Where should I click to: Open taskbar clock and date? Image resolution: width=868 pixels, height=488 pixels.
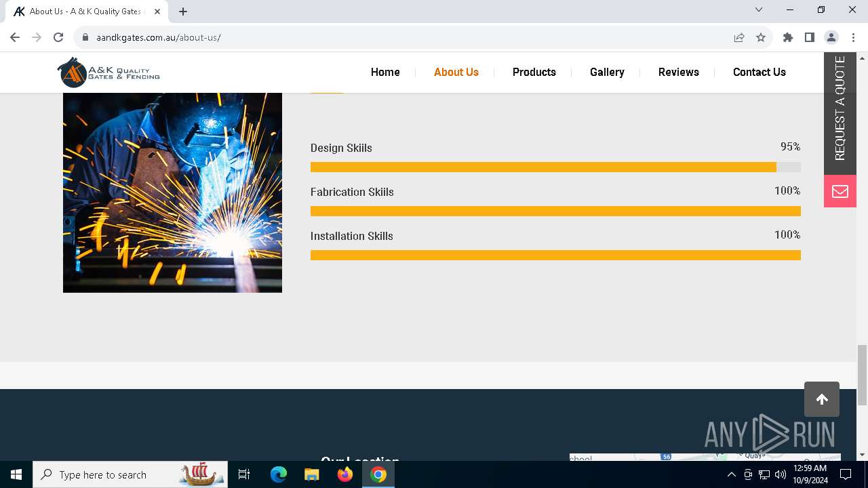tap(810, 474)
